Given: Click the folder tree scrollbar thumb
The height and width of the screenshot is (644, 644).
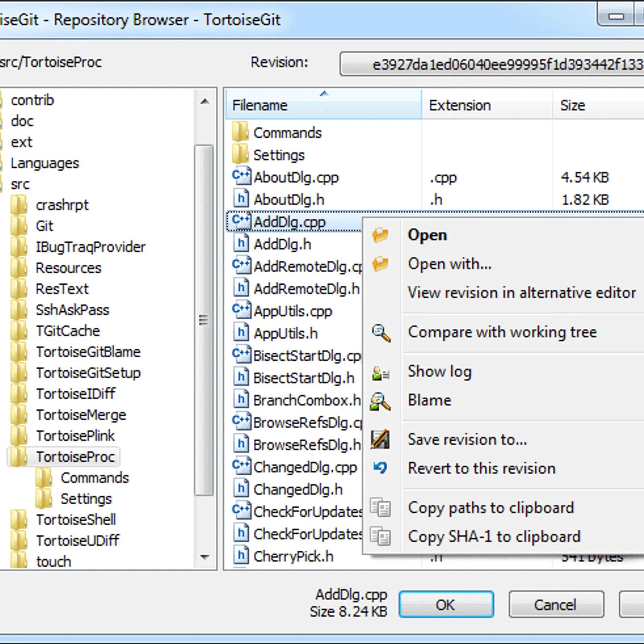Looking at the screenshot, I should [x=204, y=320].
